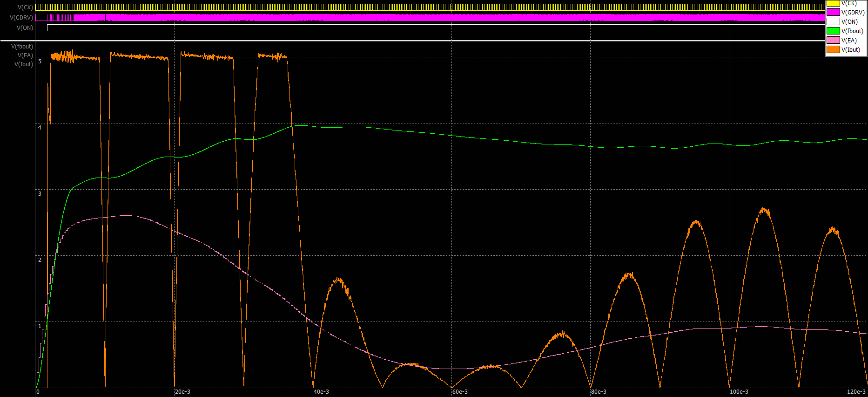Viewport: 868px width, 397px height.
Task: Select V(GDRV) text in the legend
Action: pos(853,13)
